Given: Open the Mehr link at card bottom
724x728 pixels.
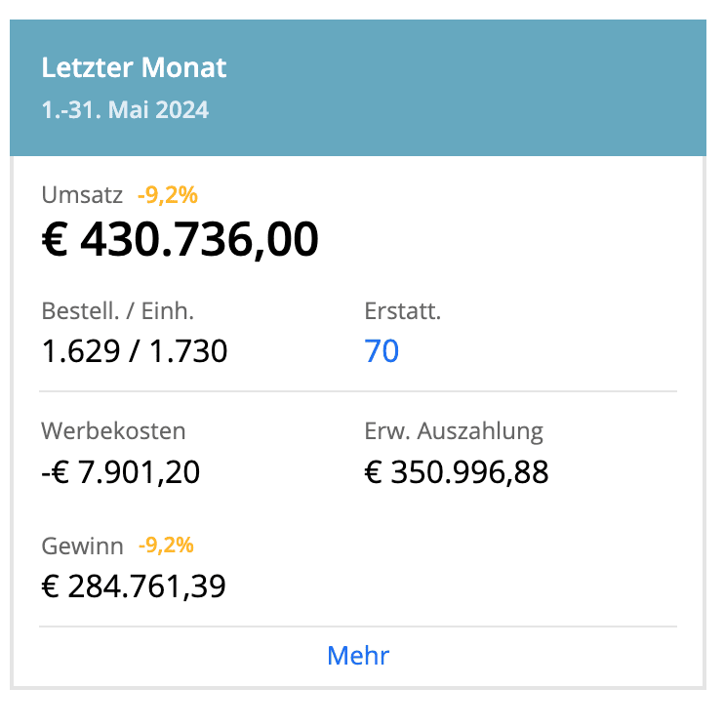Looking at the screenshot, I should [x=358, y=656].
